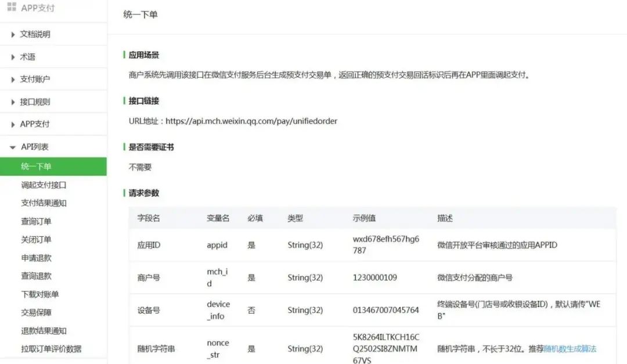Expand the 接口规则 section arrow
This screenshot has width=627, height=364.
[x=13, y=102]
